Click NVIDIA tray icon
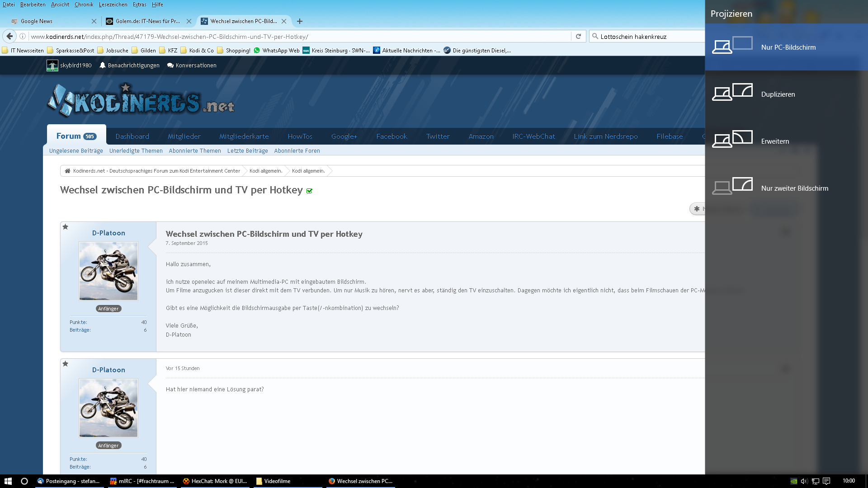 point(794,481)
